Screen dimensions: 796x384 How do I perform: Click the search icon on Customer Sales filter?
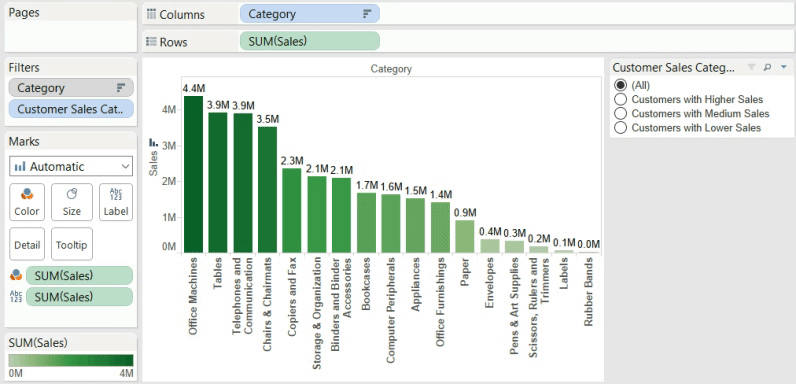coord(768,67)
